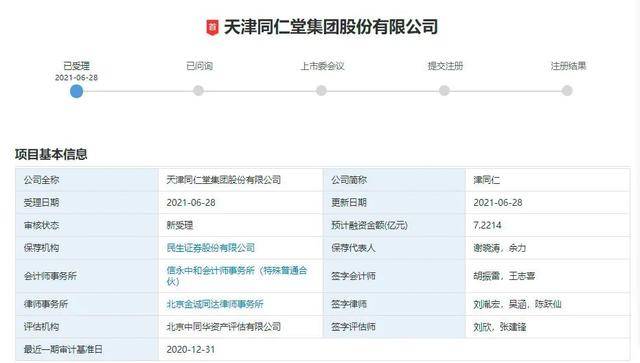Open the 信永中和会计师事务所 accounting firm link
Viewport: 640px width, 363px height.
pos(237,276)
